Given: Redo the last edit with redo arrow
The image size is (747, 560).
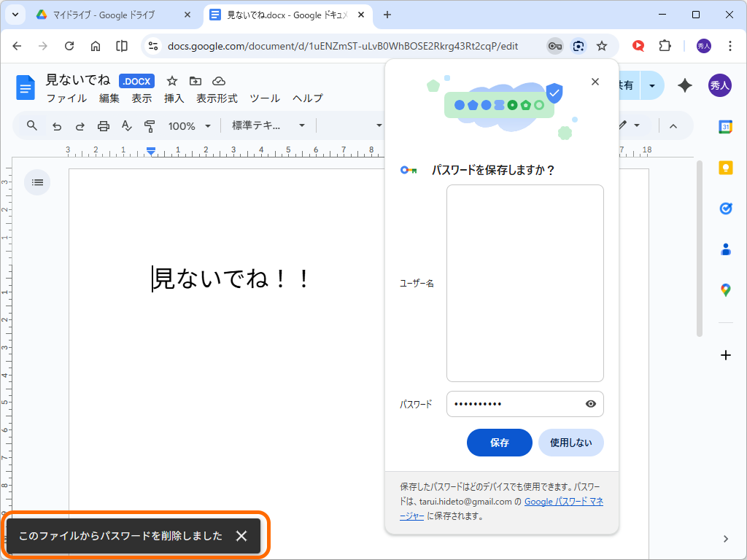Looking at the screenshot, I should 80,125.
